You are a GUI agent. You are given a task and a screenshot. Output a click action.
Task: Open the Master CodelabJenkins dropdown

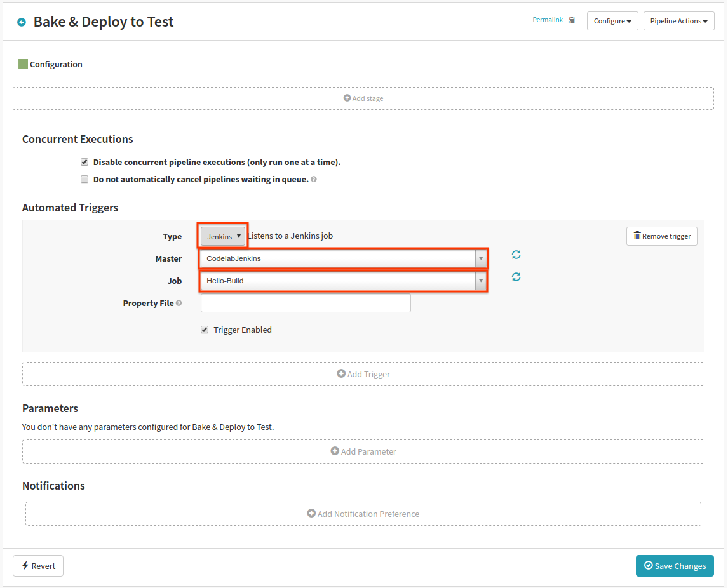tap(344, 258)
